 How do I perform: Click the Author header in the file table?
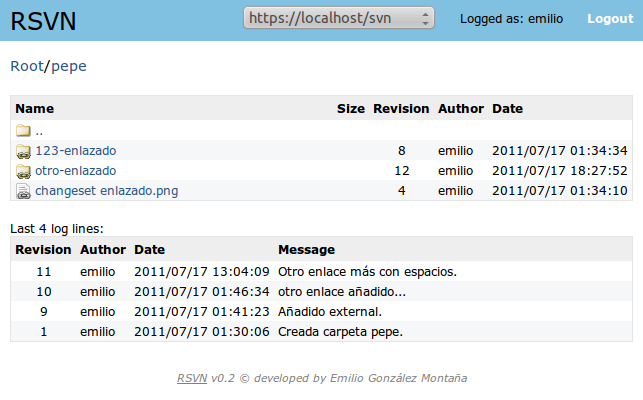point(461,109)
